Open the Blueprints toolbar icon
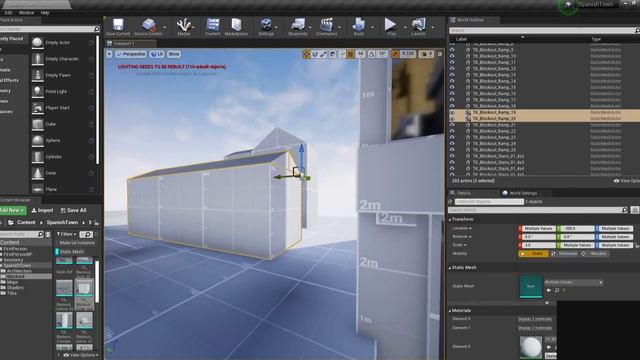 [x=298, y=27]
